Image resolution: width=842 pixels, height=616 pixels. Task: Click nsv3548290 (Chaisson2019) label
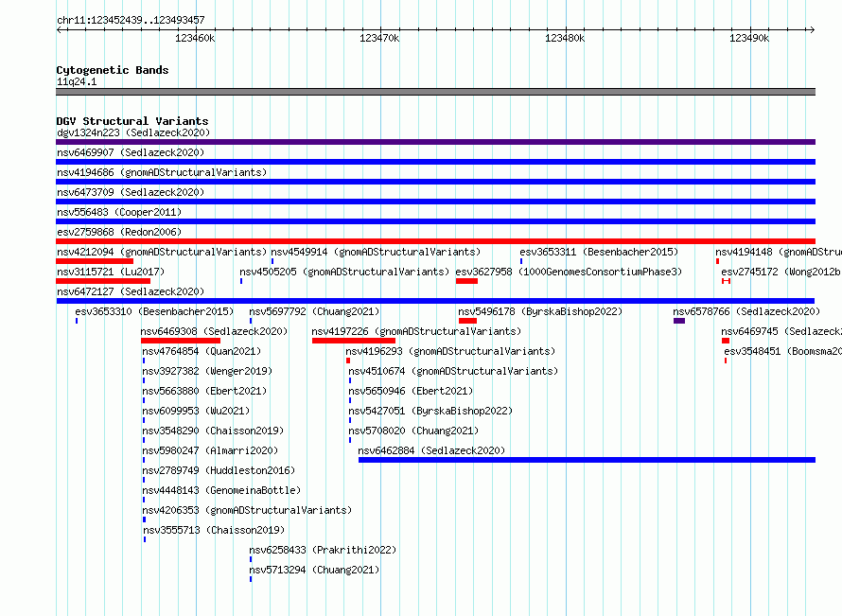pyautogui.click(x=213, y=431)
